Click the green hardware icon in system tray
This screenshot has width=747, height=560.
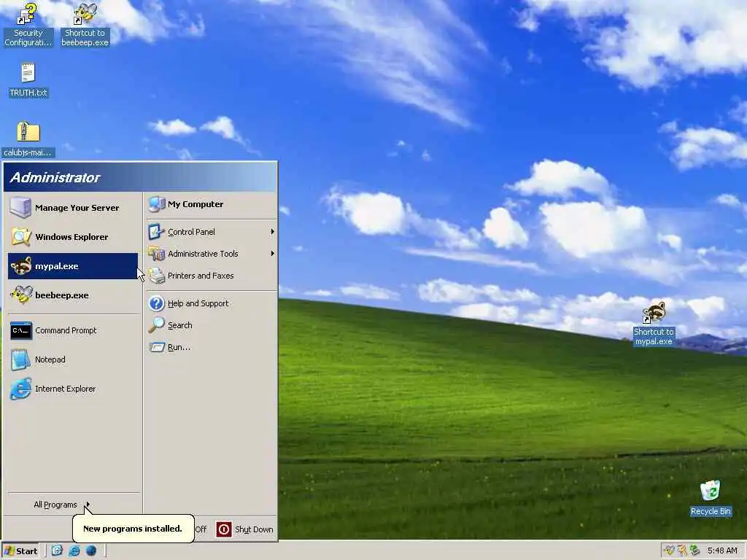(x=694, y=551)
